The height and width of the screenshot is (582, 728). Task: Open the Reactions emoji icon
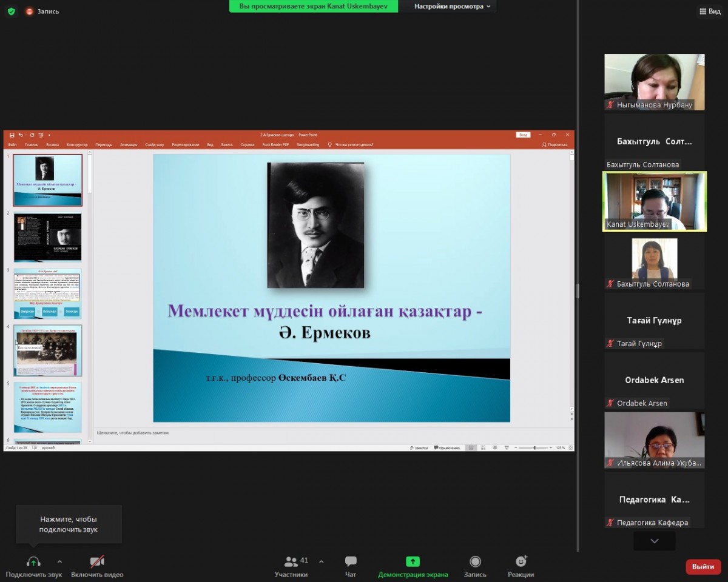(x=521, y=562)
